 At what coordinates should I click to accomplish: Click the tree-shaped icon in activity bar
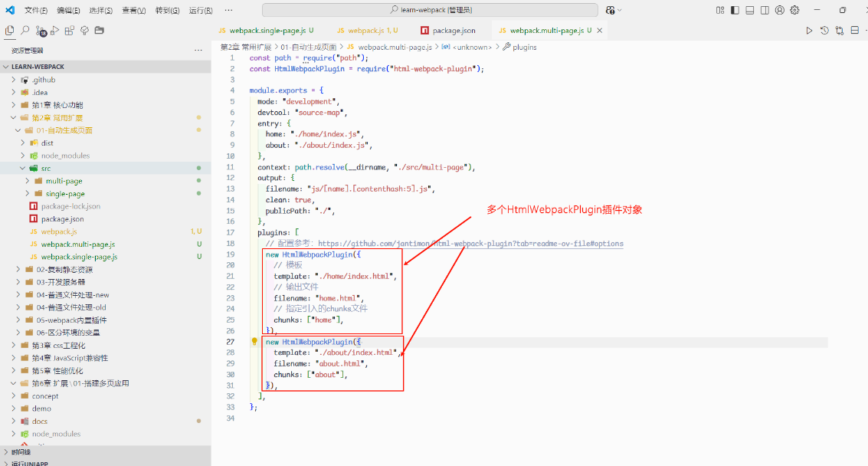tap(85, 31)
